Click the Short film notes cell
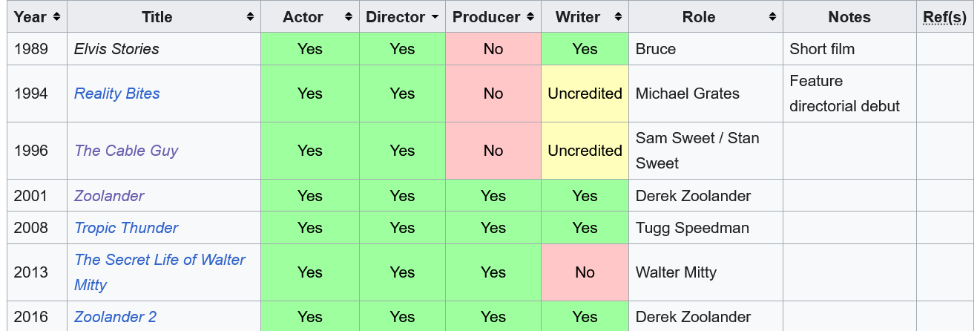This screenshot has width=980, height=331. (822, 49)
